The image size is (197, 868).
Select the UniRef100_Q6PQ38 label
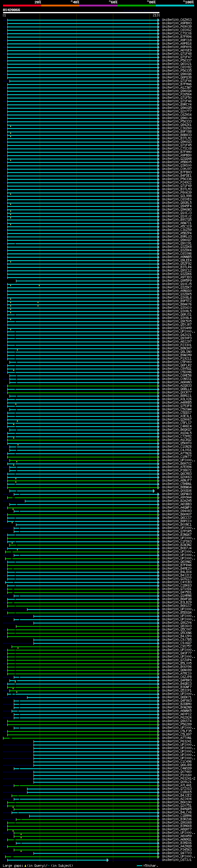pos(177,78)
